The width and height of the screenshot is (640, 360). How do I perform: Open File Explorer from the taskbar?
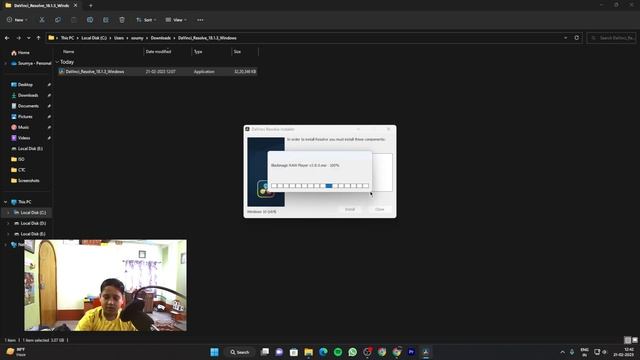click(309, 352)
